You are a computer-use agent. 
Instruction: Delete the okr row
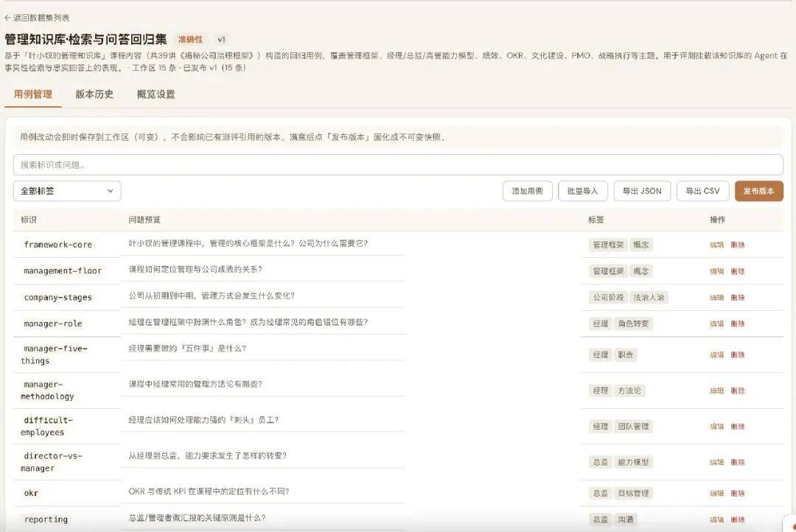coord(738,494)
